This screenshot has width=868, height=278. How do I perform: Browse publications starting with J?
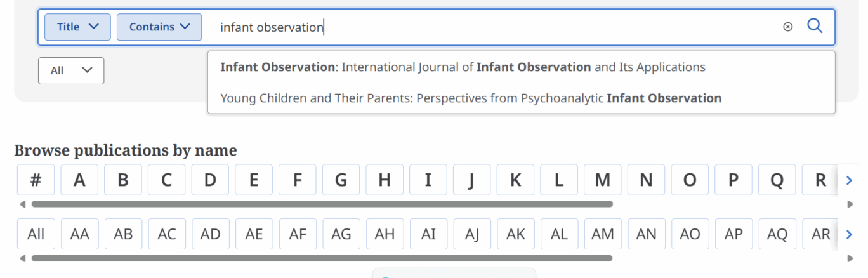pos(471,180)
